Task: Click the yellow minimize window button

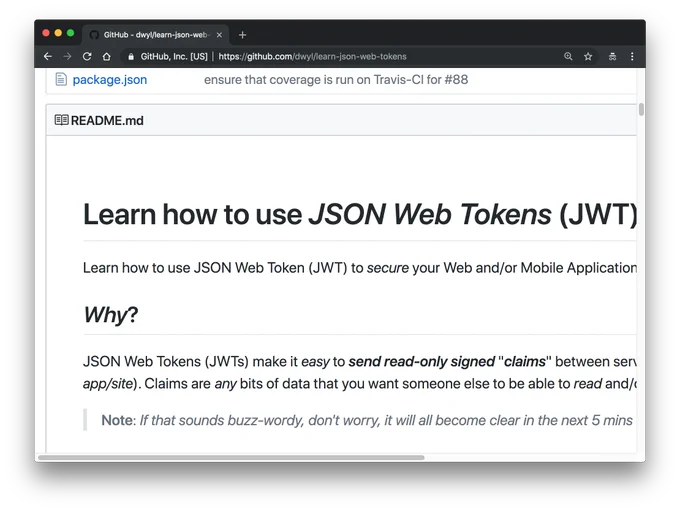Action: point(58,33)
